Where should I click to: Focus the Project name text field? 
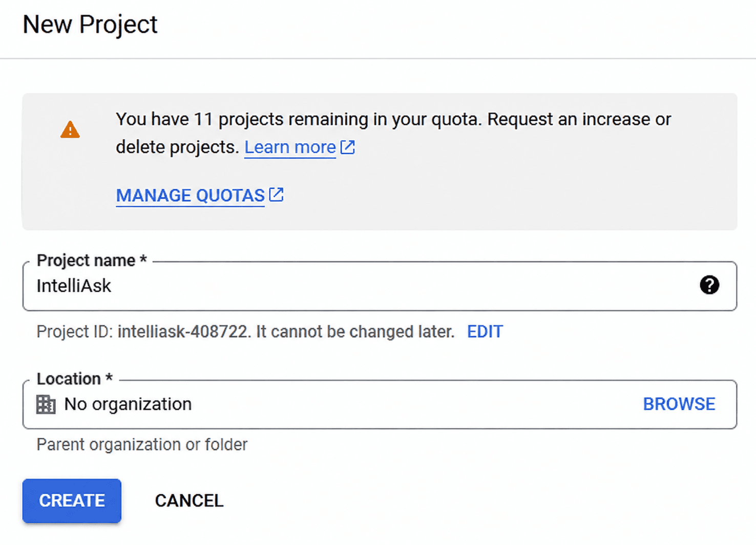tap(380, 286)
